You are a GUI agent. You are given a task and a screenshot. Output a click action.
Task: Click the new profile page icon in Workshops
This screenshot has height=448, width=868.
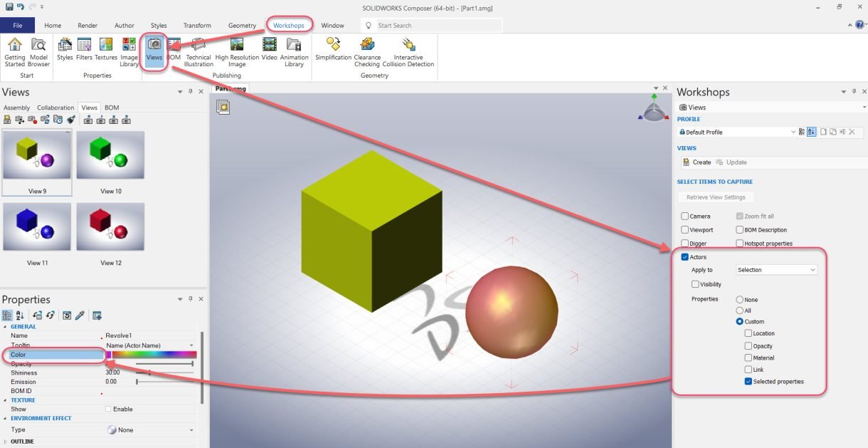[822, 132]
